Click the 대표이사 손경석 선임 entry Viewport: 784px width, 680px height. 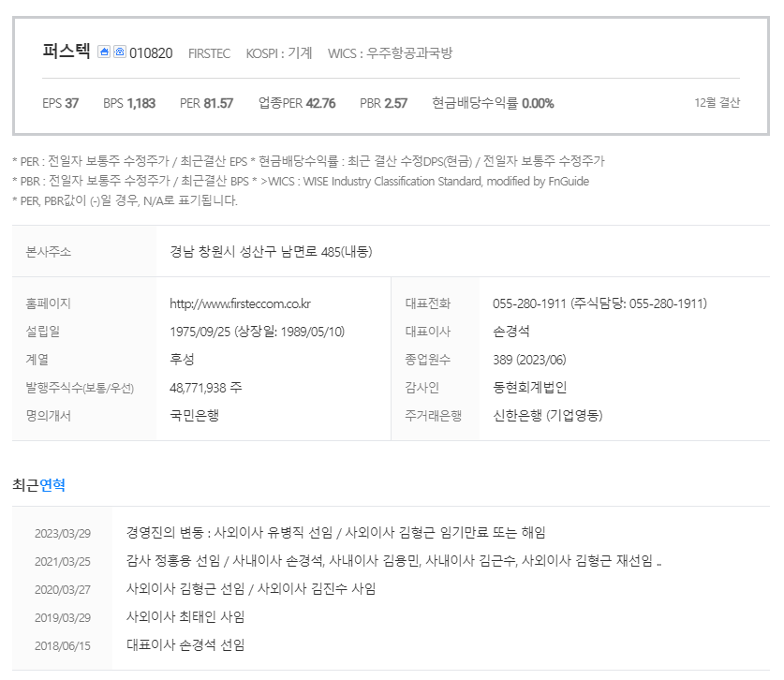[185, 644]
